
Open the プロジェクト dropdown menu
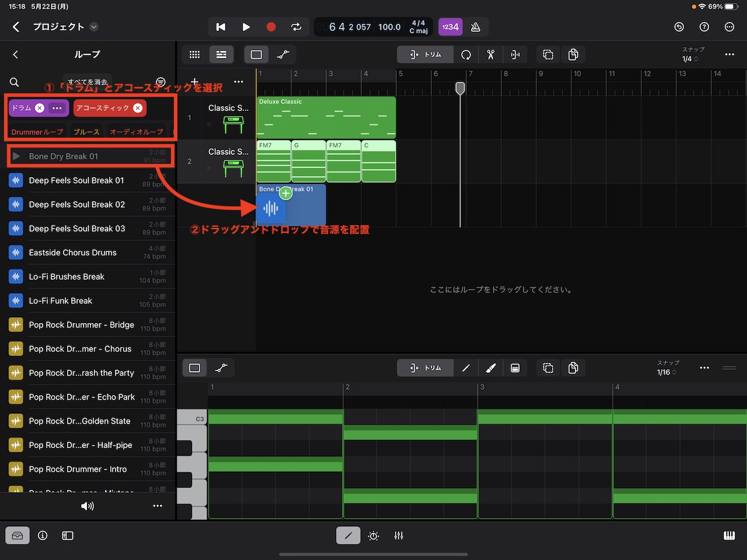(94, 27)
